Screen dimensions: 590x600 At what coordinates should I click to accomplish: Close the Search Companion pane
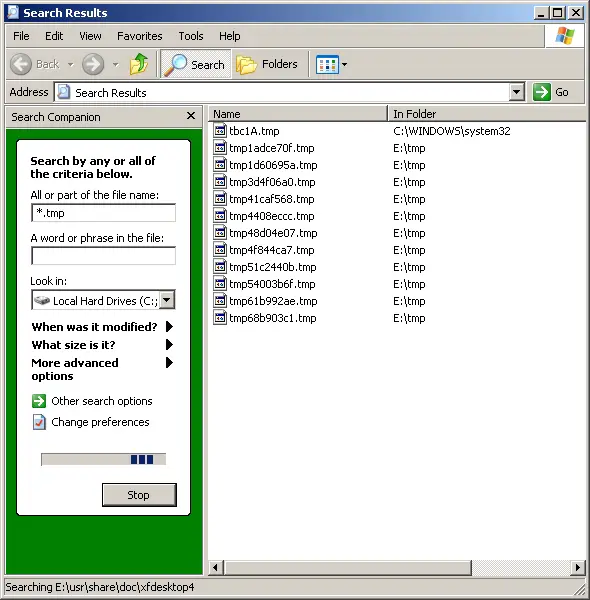pos(191,116)
